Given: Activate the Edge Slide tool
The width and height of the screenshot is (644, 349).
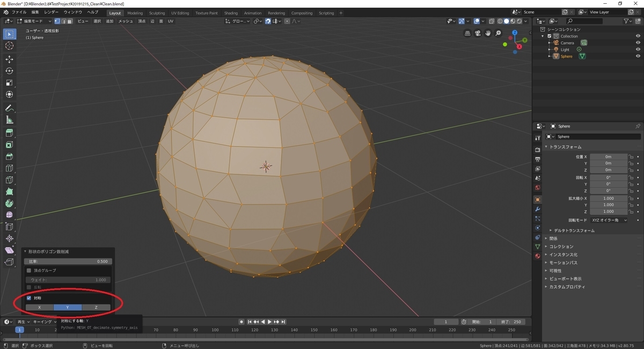Looking at the screenshot, I should [x=9, y=227].
